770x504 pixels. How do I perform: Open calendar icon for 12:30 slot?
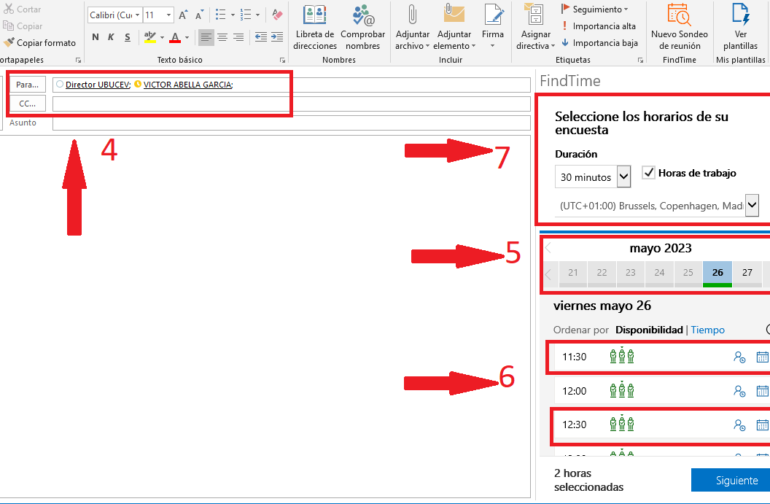[762, 425]
